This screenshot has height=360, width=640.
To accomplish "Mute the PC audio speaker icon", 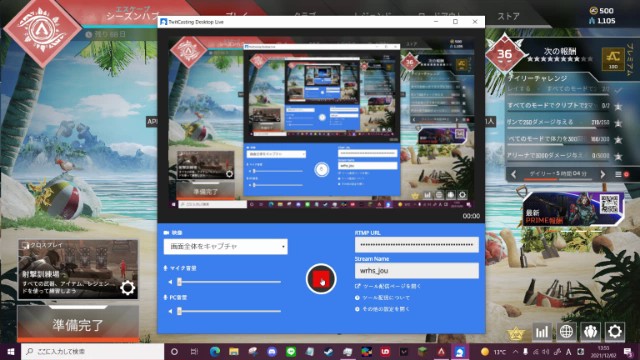I will click(x=170, y=311).
